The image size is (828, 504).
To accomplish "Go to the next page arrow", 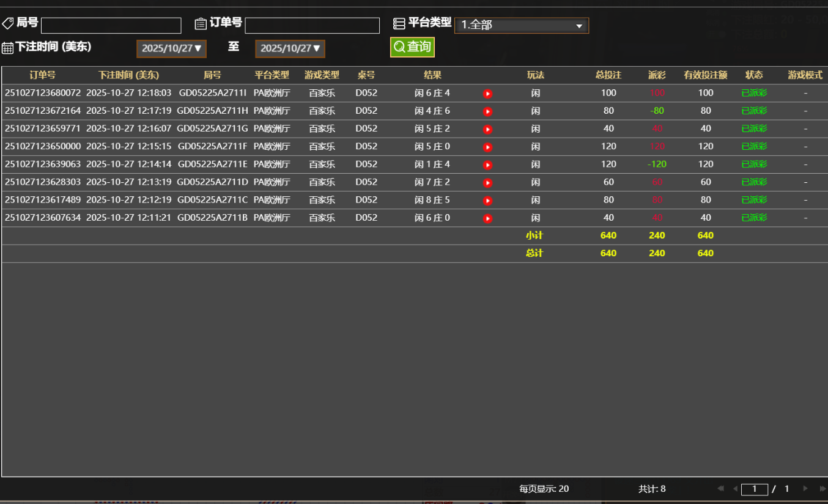I will pos(805,488).
